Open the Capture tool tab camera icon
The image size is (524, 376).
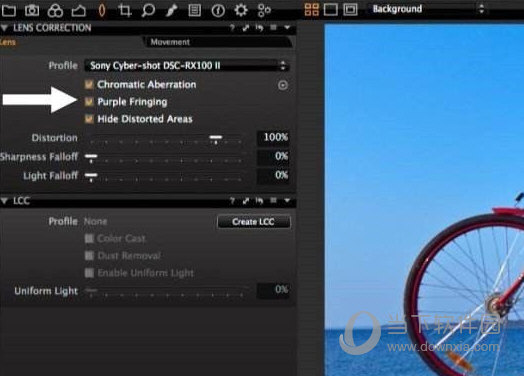tap(32, 10)
